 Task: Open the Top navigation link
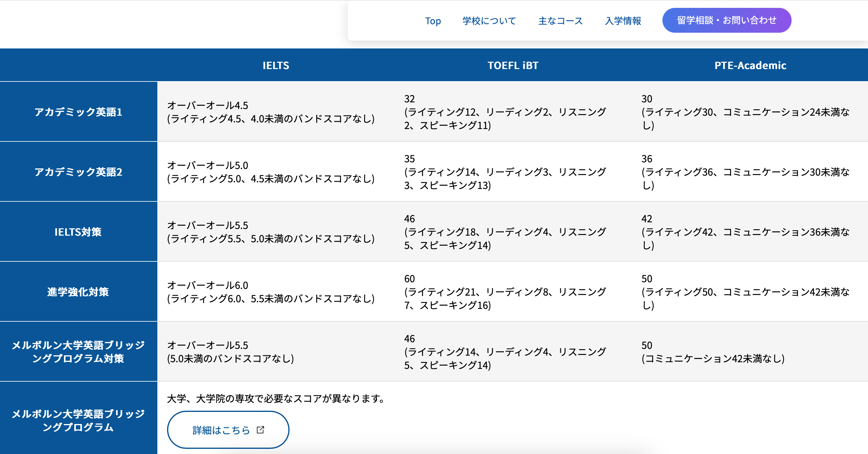coord(433,21)
